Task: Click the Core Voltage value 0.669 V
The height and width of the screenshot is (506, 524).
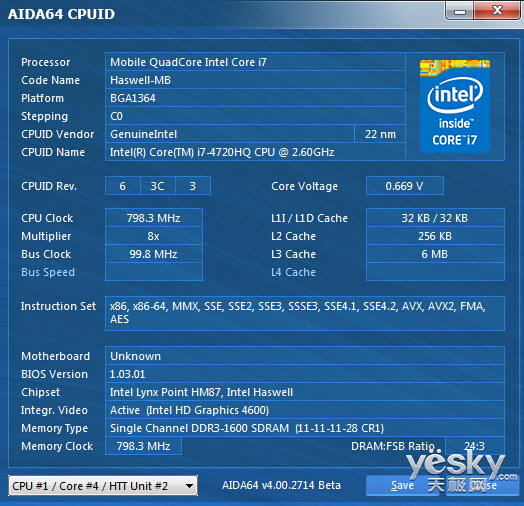Action: (405, 186)
